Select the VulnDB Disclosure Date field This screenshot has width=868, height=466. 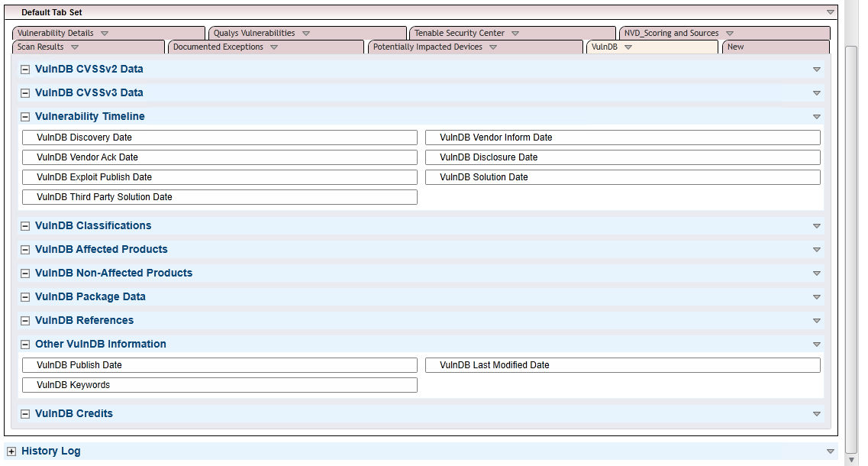tap(623, 157)
